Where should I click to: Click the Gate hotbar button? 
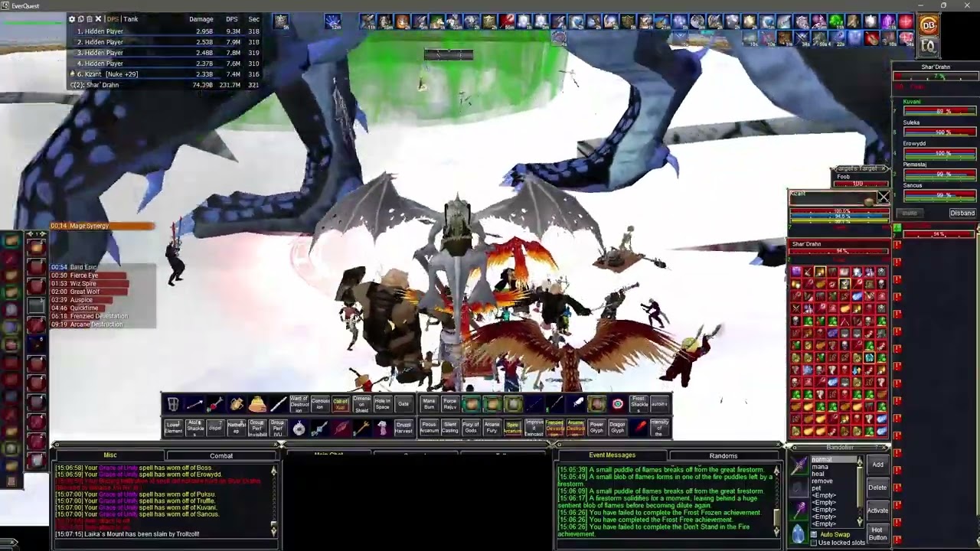pyautogui.click(x=403, y=404)
